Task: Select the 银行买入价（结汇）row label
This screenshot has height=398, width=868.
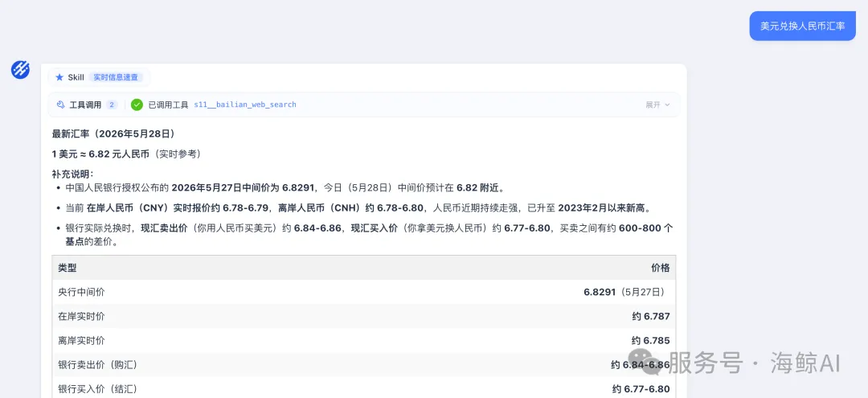Action: (x=97, y=390)
